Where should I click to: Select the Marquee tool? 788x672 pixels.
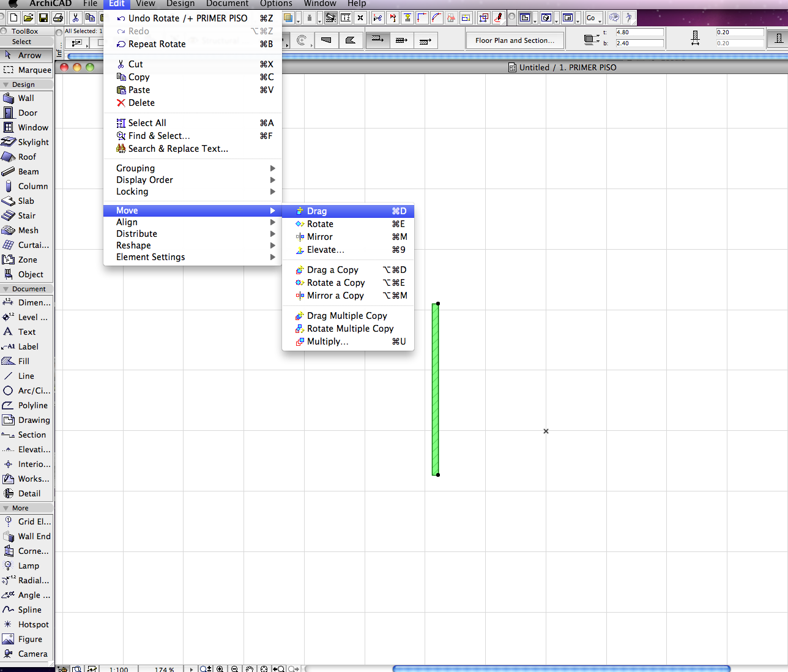click(x=27, y=70)
